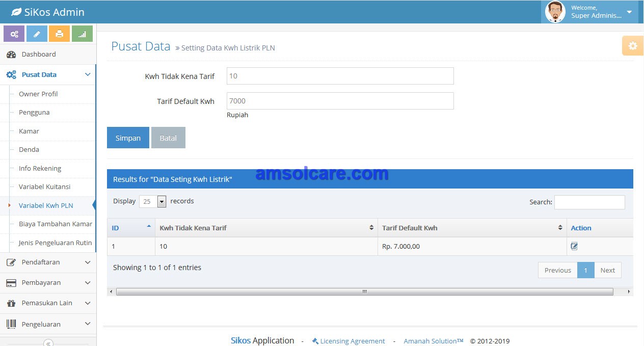Open the orange settings gear panel
The height and width of the screenshot is (346, 644).
pos(633,46)
